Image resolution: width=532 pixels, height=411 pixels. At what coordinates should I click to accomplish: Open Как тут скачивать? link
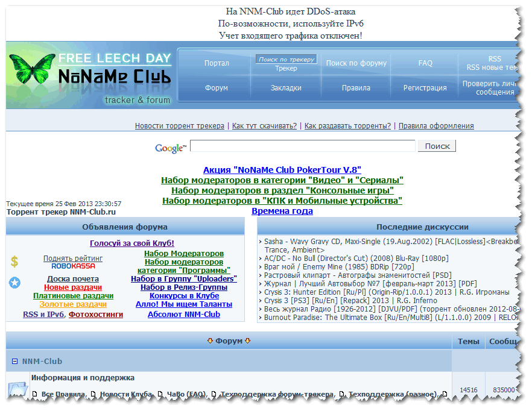point(264,126)
